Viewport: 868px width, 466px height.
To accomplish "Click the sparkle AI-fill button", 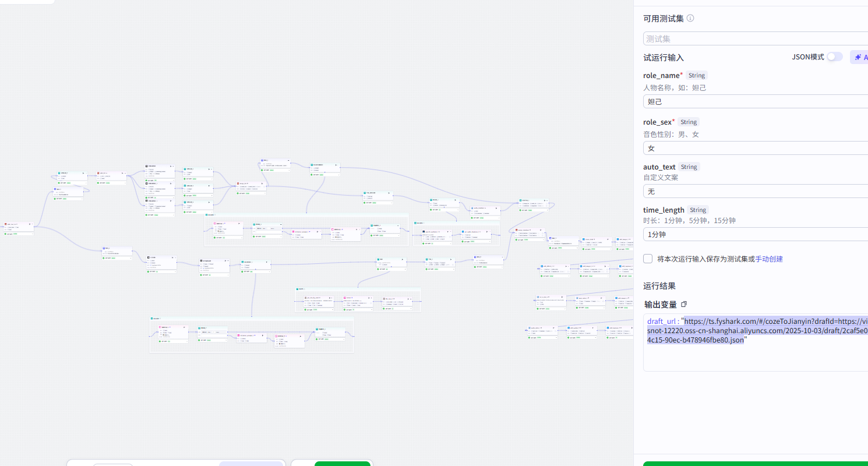I will coord(859,57).
